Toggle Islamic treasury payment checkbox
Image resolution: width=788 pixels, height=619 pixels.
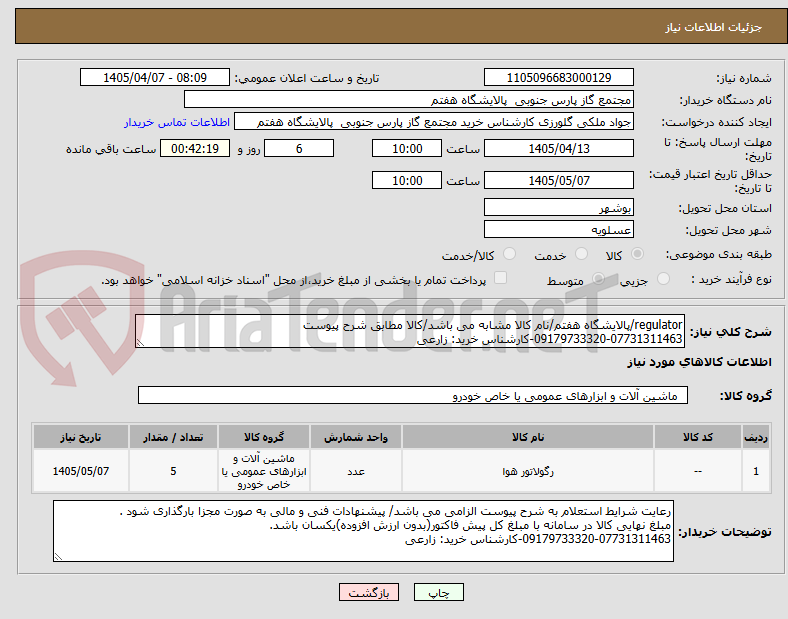pyautogui.click(x=501, y=278)
